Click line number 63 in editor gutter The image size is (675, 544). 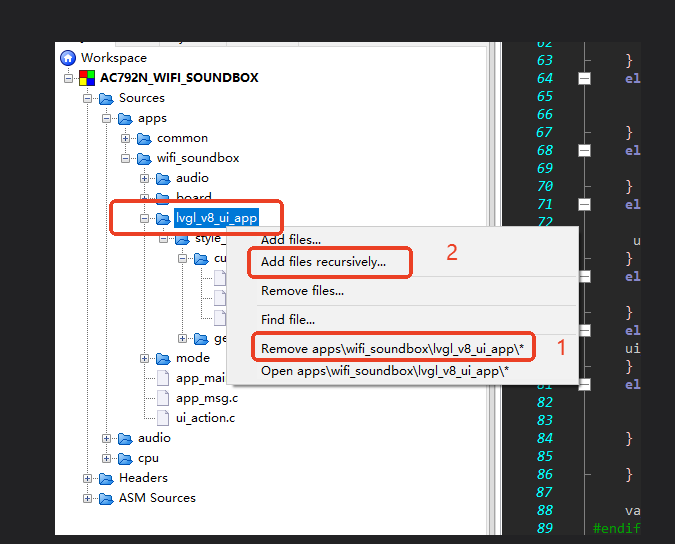pyautogui.click(x=545, y=60)
